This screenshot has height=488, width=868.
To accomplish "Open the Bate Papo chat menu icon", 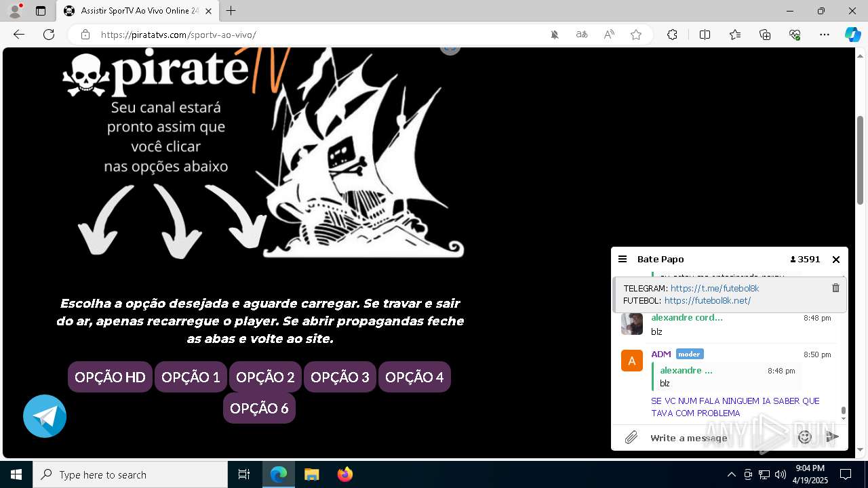I will click(623, 259).
